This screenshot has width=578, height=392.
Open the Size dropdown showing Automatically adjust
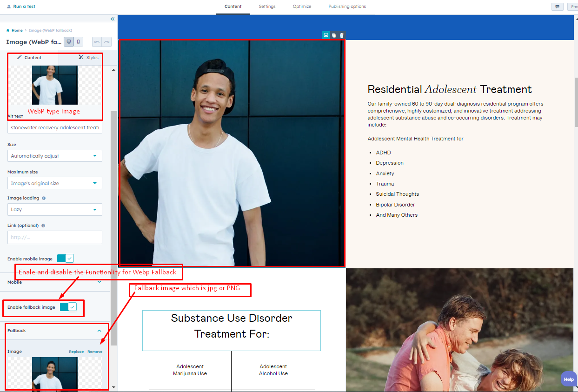click(54, 156)
